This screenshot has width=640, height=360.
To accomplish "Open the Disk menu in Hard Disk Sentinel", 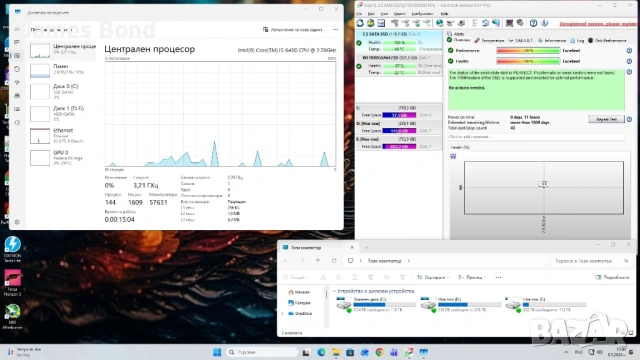I will coord(371,14).
